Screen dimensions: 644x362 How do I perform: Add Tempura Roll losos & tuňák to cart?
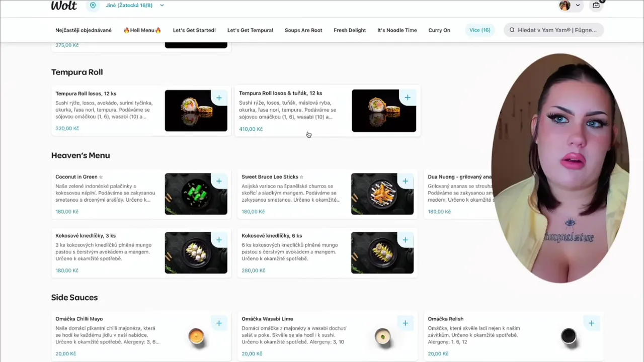[408, 98]
